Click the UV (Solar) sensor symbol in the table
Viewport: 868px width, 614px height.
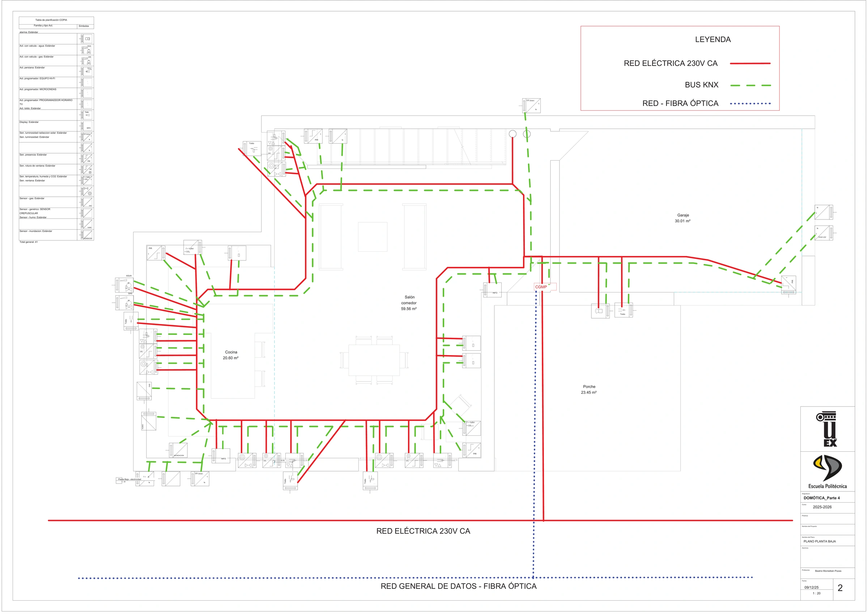click(86, 137)
